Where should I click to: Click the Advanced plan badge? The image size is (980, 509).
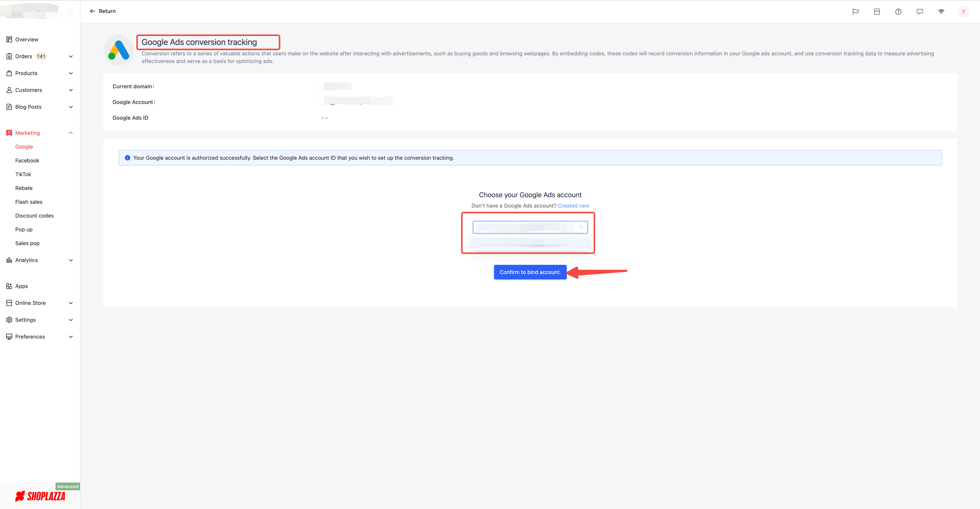point(68,486)
